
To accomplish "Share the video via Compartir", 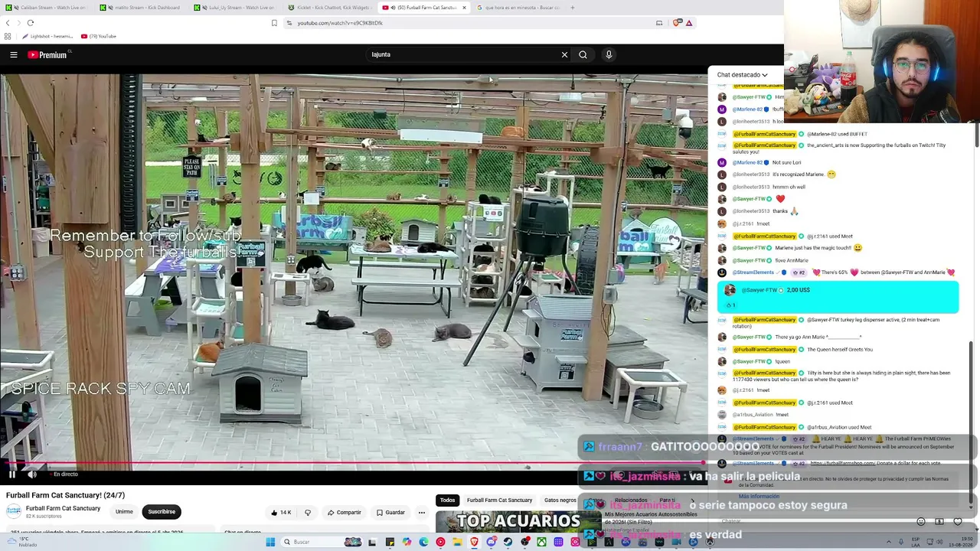I will tap(344, 512).
